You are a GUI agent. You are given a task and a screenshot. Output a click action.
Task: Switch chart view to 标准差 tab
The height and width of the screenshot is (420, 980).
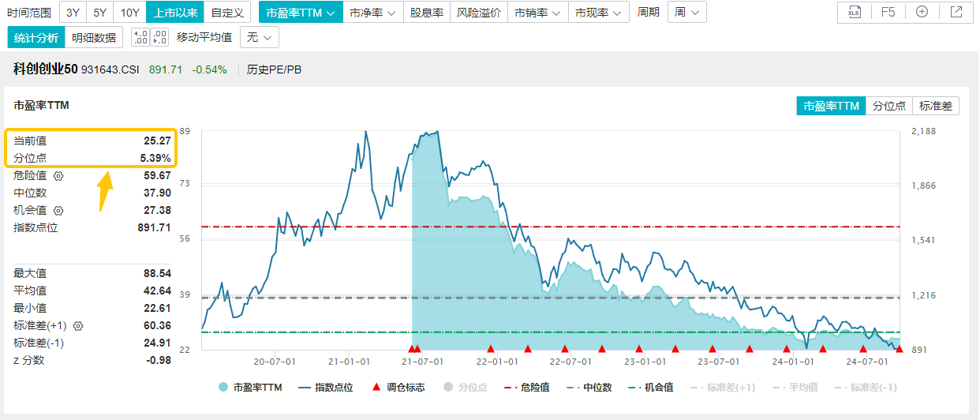tap(936, 106)
